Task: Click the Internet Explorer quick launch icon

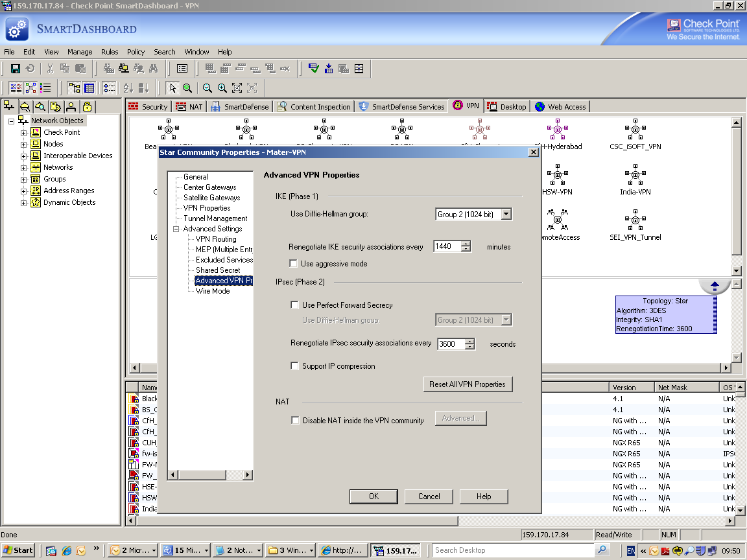Action: click(x=67, y=550)
